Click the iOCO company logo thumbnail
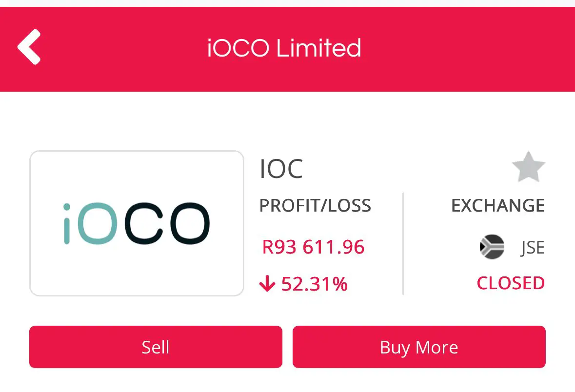Image resolution: width=575 pixels, height=392 pixels. coord(137,223)
